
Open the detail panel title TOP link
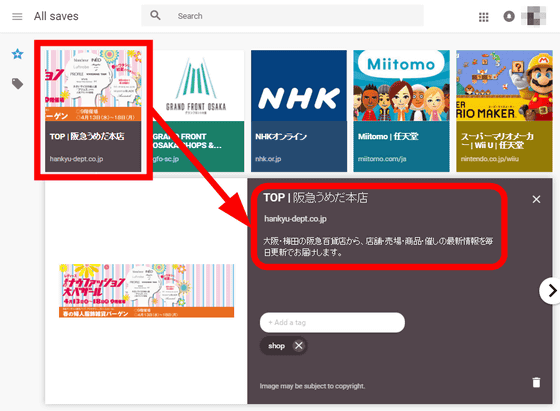click(316, 197)
